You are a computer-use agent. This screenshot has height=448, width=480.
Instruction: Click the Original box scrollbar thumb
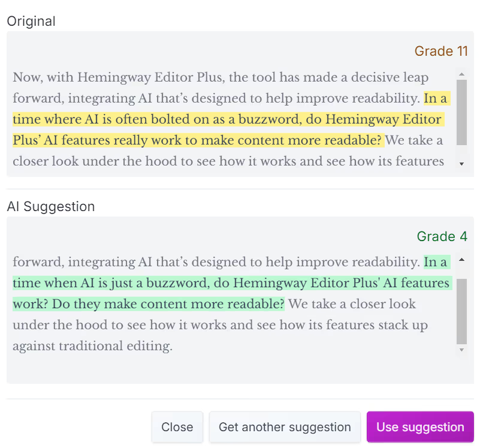click(x=461, y=112)
